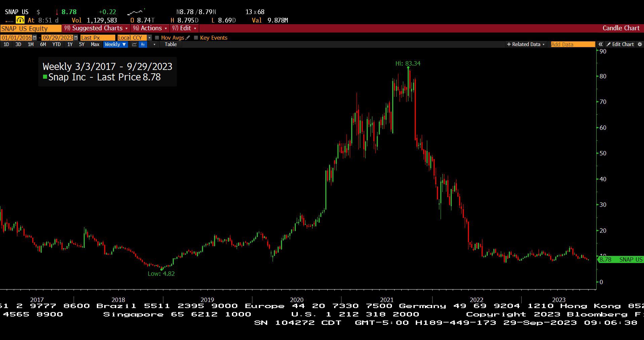
Task: Click the 13 x 68 size quote
Action: pyautogui.click(x=255, y=12)
